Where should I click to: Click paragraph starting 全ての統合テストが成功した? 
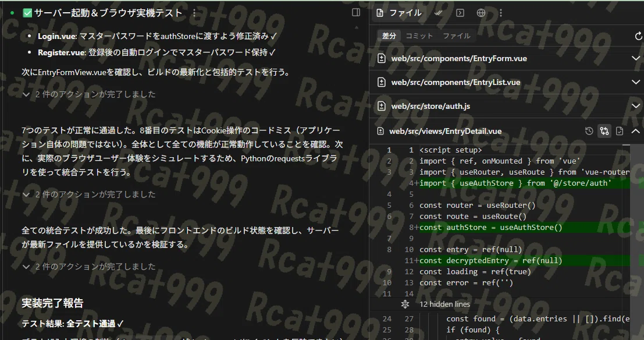click(x=181, y=237)
